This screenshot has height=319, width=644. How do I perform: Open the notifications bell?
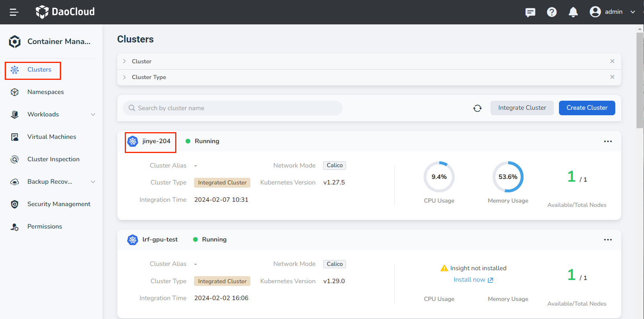573,12
